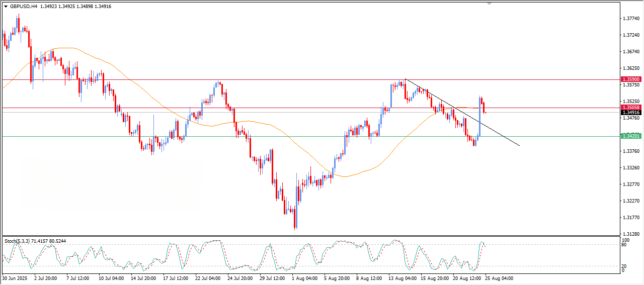The width and height of the screenshot is (644, 285).
Task: Open the dropdown arrow beside GBPUSD,H4
Action: 6,7
